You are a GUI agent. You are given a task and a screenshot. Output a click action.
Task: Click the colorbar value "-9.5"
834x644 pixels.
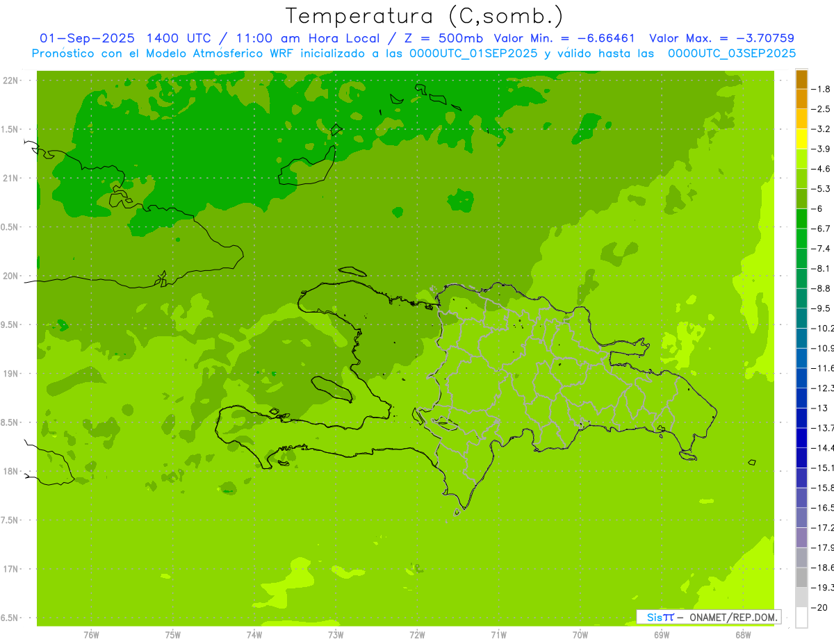pos(821,308)
